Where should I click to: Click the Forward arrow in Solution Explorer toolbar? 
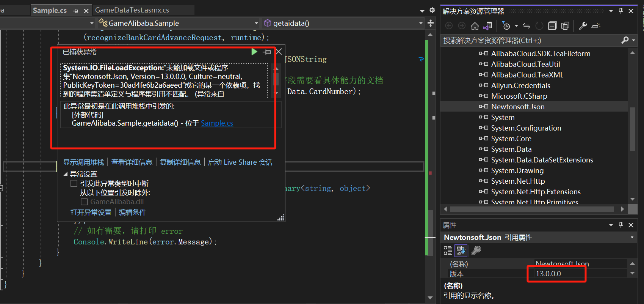click(x=462, y=26)
